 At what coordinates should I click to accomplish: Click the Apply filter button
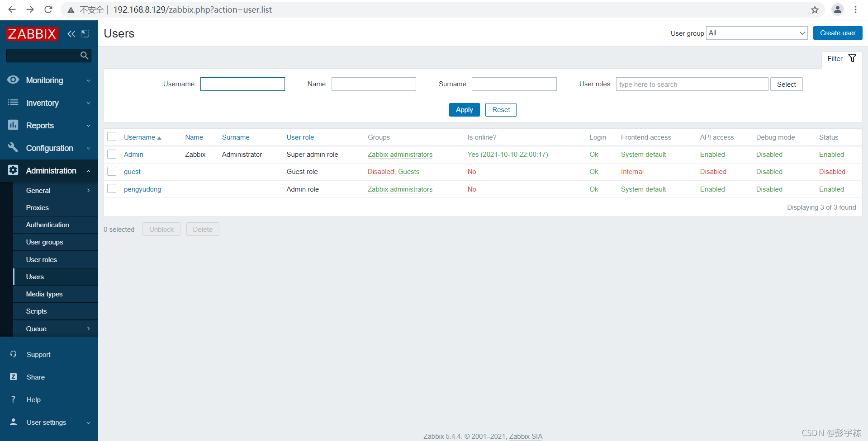(464, 110)
